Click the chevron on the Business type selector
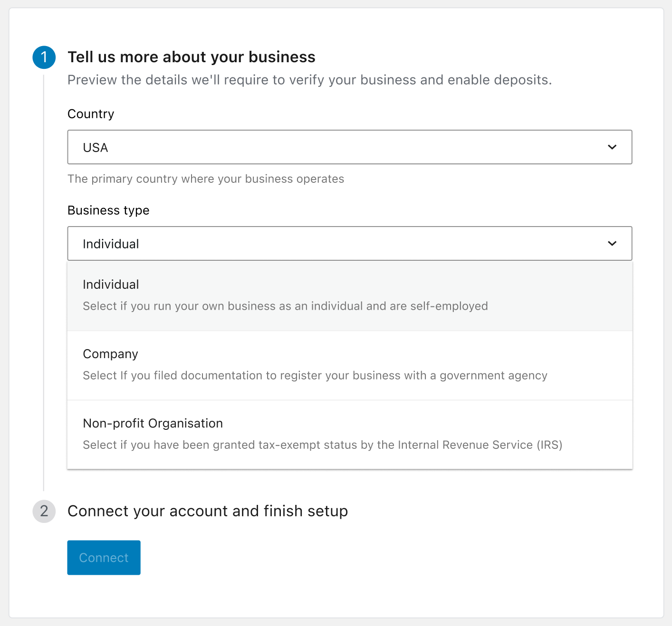 612,244
